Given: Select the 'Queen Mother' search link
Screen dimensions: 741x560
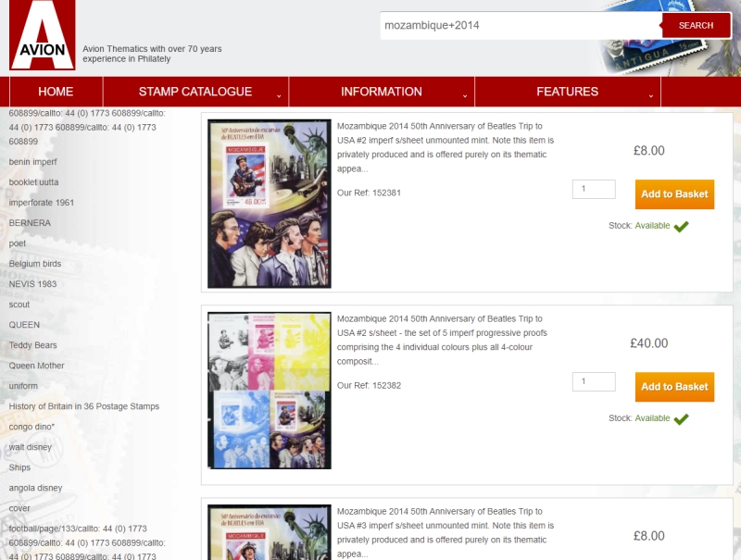Looking at the screenshot, I should 36,366.
